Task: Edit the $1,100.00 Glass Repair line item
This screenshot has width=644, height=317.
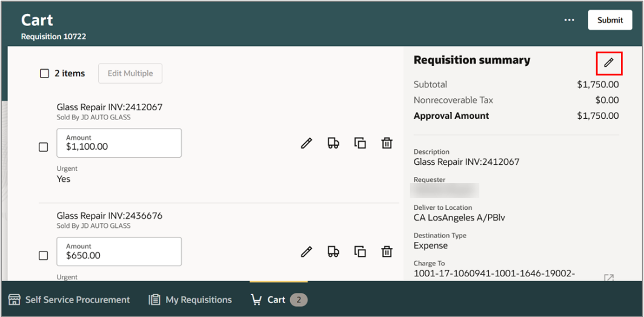Action: [307, 143]
